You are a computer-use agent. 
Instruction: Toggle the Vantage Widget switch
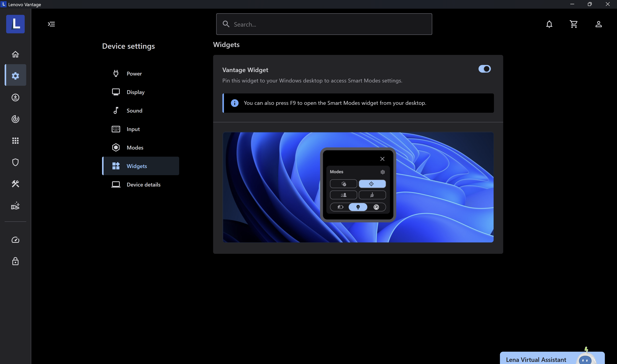point(484,69)
